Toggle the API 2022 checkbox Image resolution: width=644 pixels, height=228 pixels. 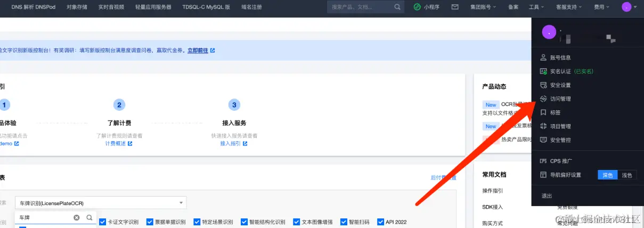click(x=381, y=222)
